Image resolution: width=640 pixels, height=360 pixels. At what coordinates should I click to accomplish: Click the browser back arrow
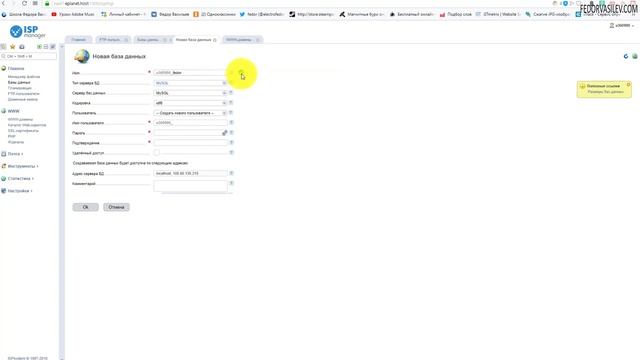4,3
